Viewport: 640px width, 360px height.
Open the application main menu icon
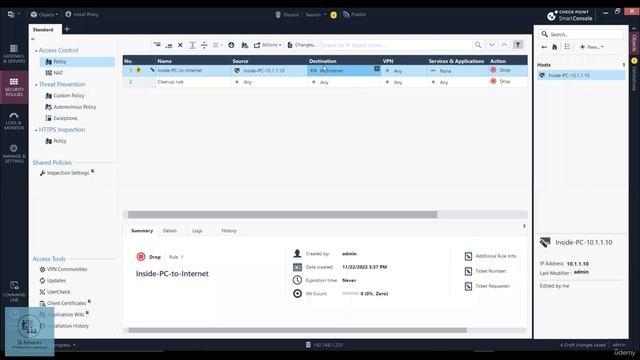click(13, 14)
